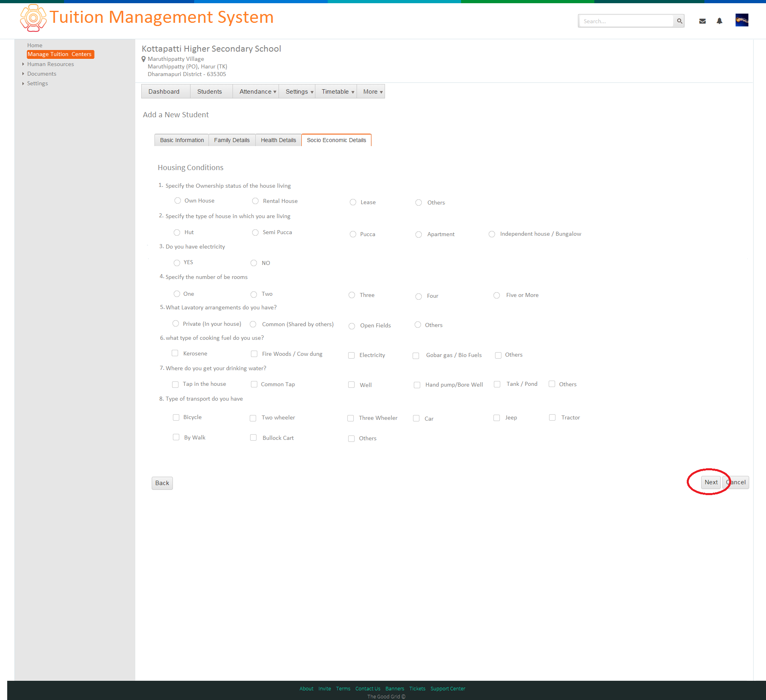
Task: Open the More dropdown menu
Action: [371, 92]
